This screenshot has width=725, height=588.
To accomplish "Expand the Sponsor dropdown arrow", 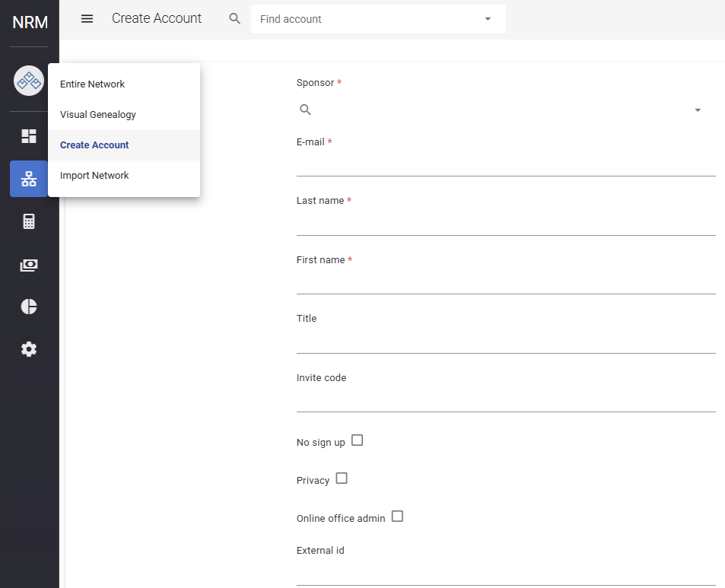I will click(x=698, y=110).
